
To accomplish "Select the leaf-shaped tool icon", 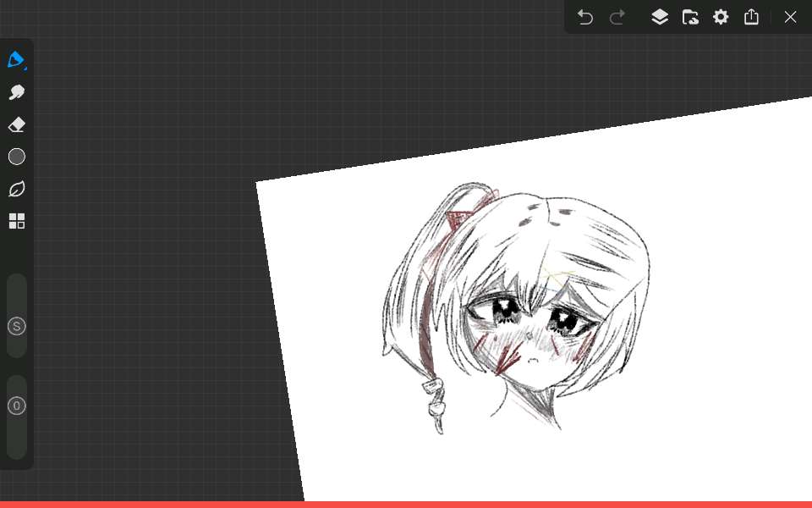I will (17, 189).
